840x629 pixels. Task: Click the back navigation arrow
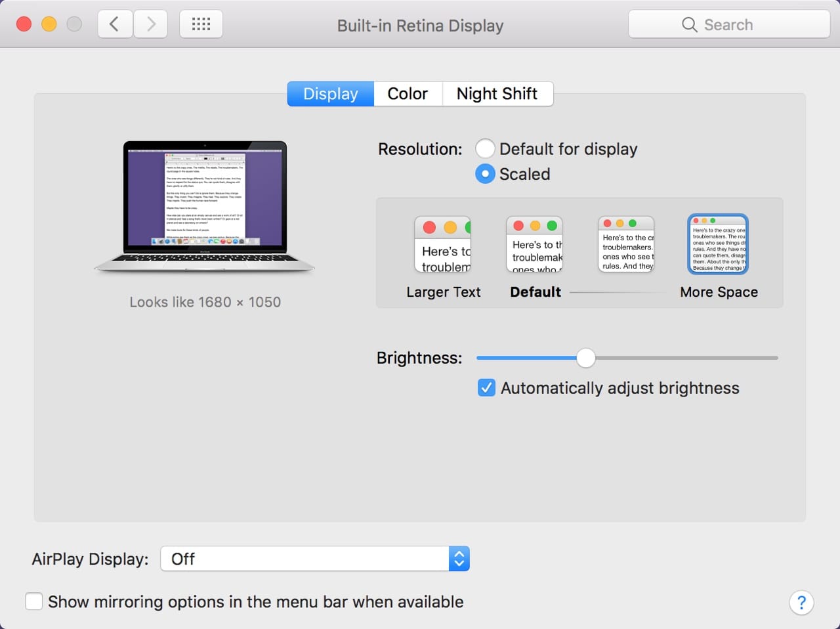(115, 25)
